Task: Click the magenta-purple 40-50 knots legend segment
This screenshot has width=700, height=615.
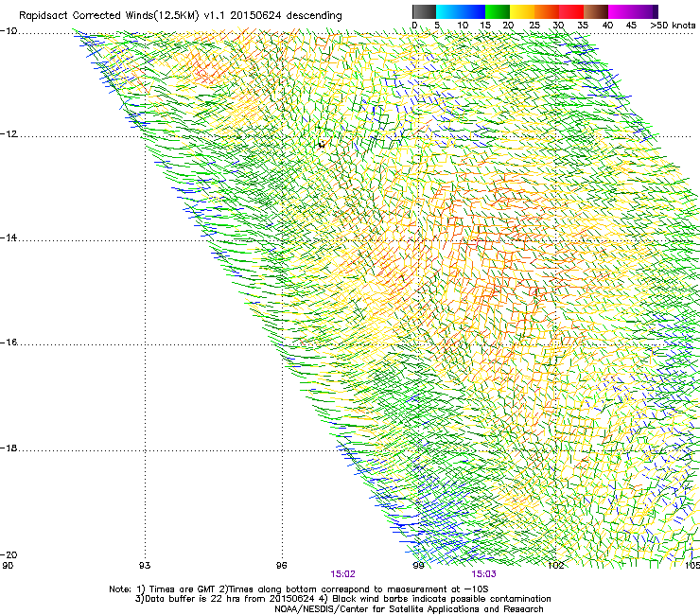Action: click(x=633, y=11)
